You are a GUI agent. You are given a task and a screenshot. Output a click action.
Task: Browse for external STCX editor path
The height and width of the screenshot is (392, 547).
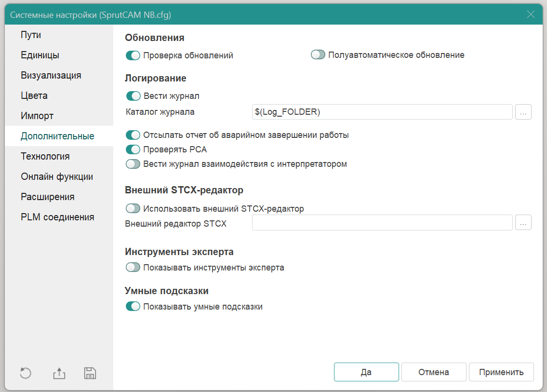(x=523, y=223)
